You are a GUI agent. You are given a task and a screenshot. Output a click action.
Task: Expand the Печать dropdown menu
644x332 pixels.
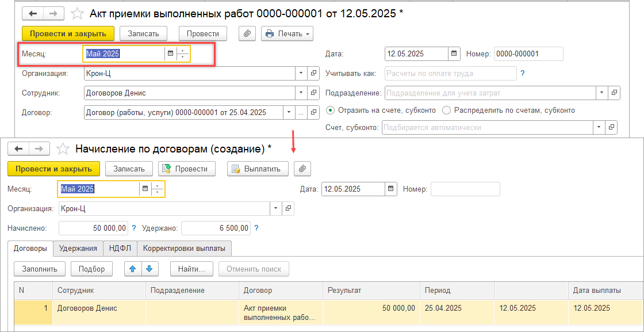point(287,33)
